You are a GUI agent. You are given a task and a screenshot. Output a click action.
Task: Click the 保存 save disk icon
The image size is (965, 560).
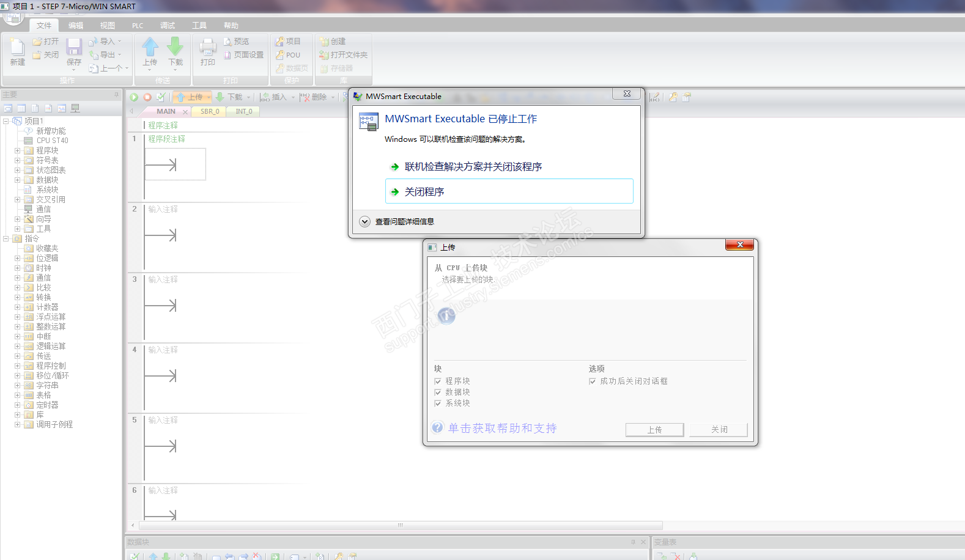pyautogui.click(x=74, y=47)
